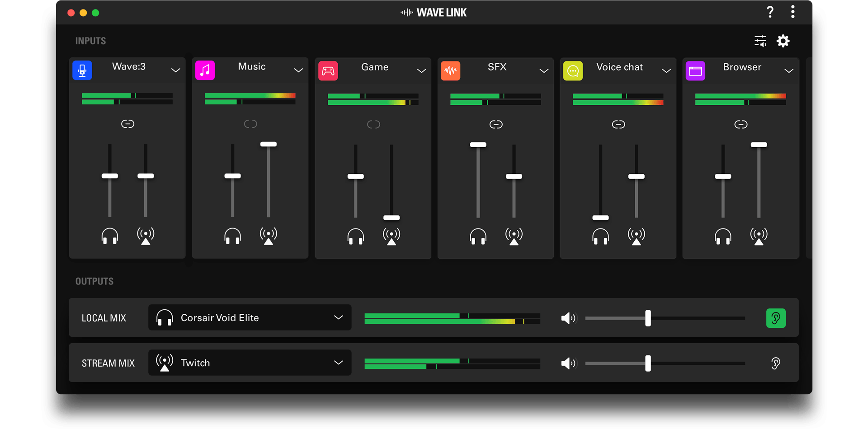Screen dimensions: 868x429
Task: Open the help question mark
Action: 770,12
